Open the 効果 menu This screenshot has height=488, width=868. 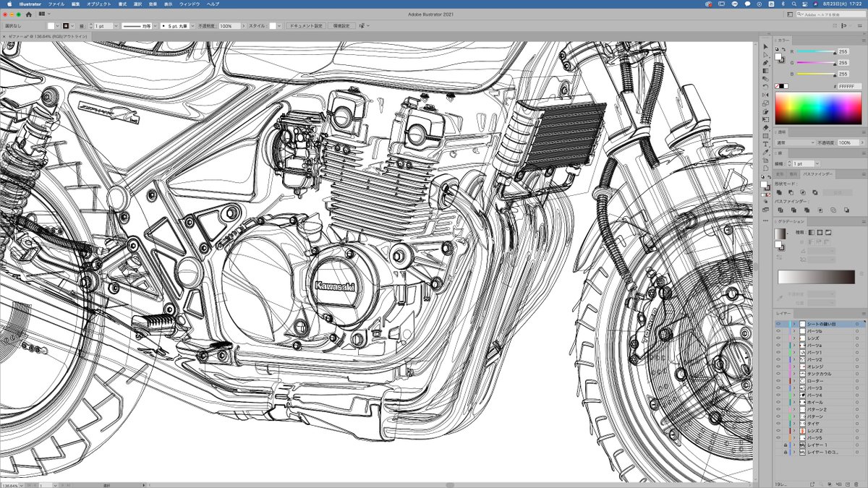pos(153,4)
